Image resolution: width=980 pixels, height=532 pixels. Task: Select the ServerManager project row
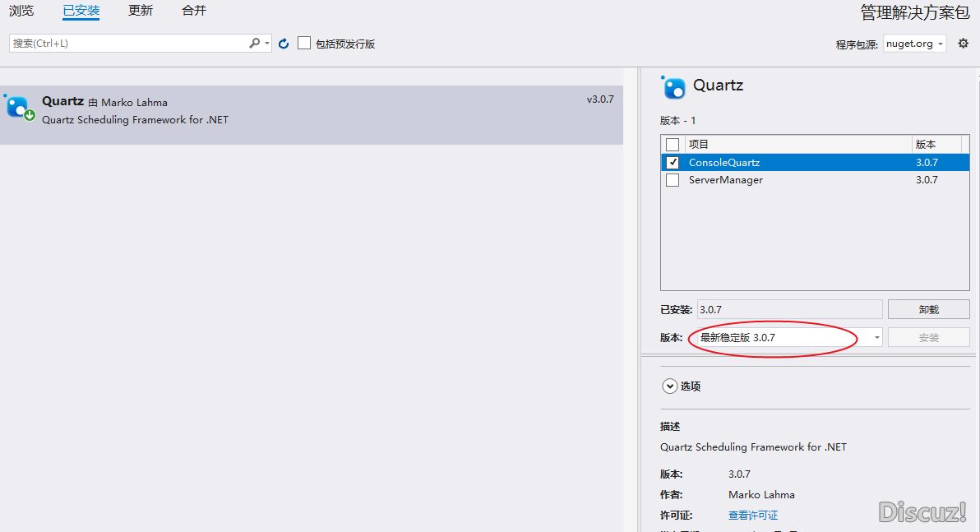coord(815,180)
